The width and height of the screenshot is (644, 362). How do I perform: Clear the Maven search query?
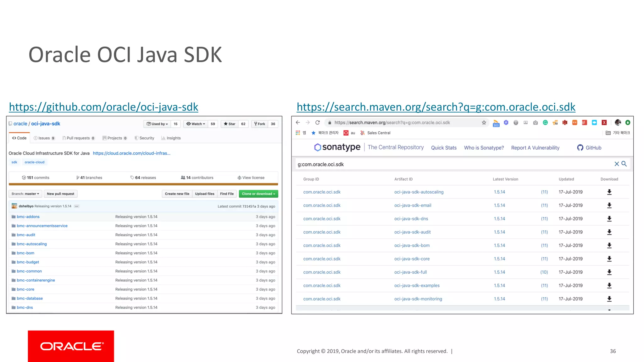click(x=617, y=164)
